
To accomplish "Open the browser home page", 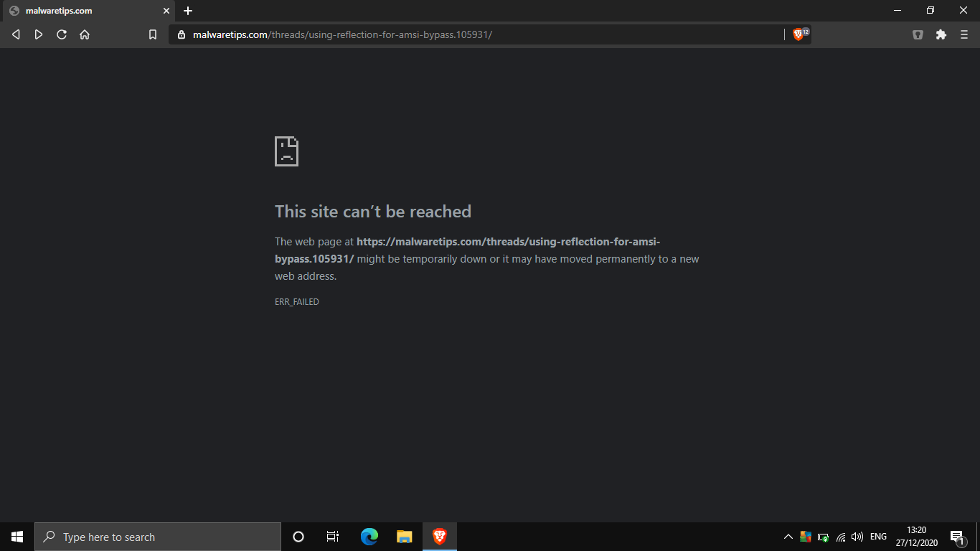I will (x=85, y=34).
